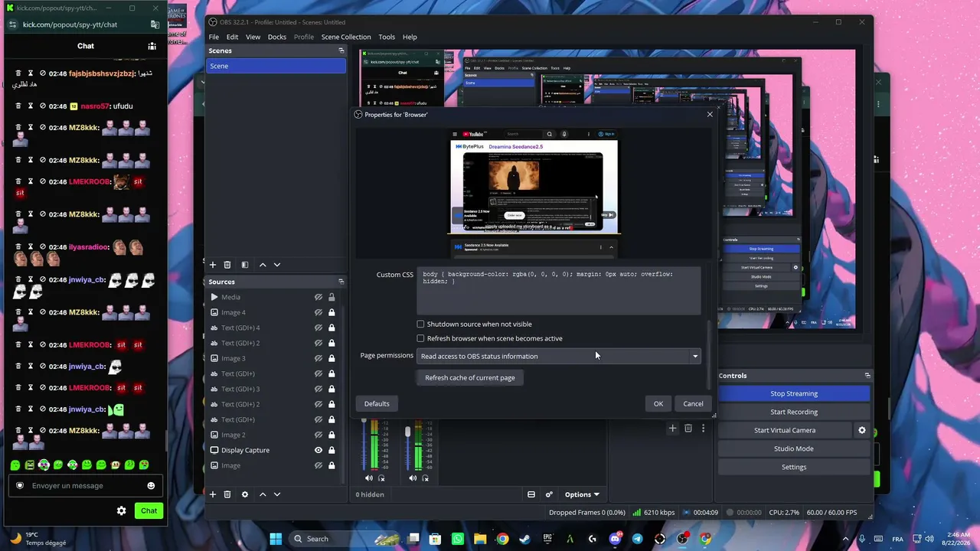Move the source down in Sources toolbar

click(x=277, y=494)
